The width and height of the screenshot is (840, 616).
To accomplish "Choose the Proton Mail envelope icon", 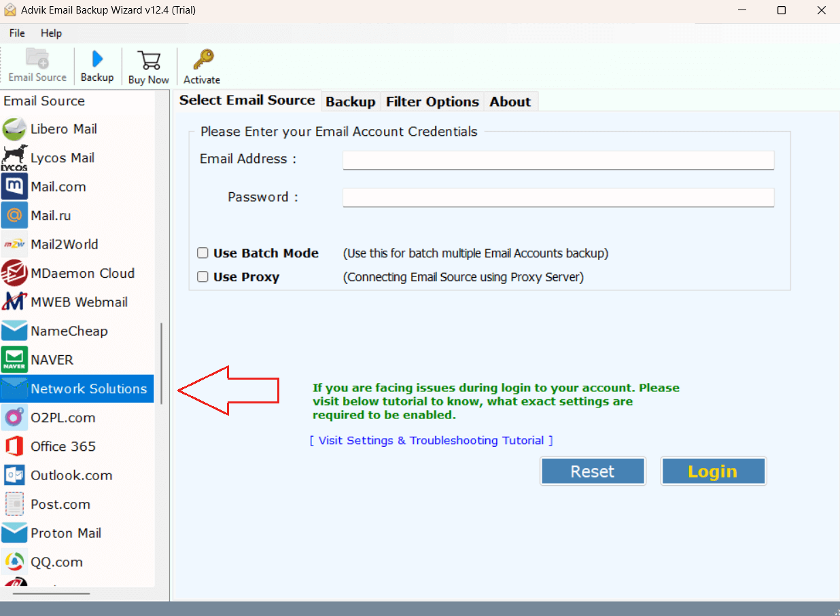I will pyautogui.click(x=14, y=533).
